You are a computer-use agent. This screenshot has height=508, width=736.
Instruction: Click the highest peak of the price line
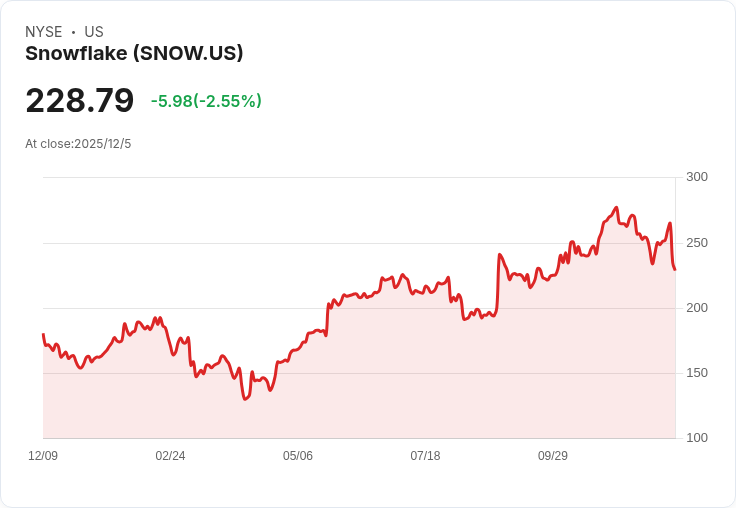pyautogui.click(x=617, y=208)
